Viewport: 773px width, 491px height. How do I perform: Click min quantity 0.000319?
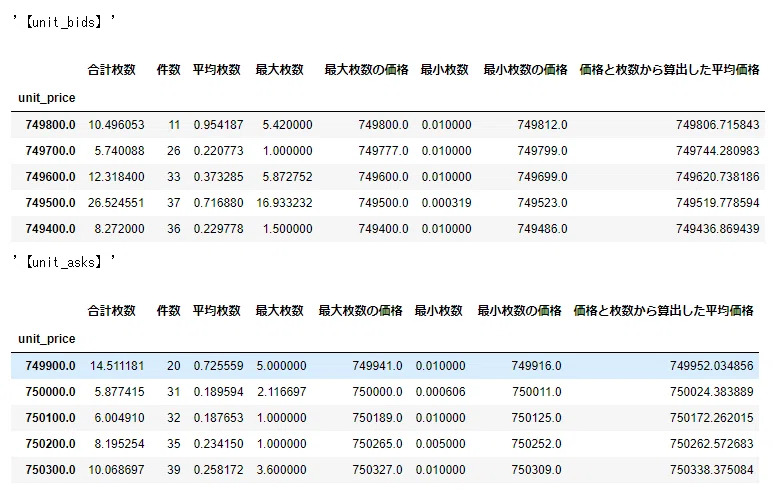point(447,203)
